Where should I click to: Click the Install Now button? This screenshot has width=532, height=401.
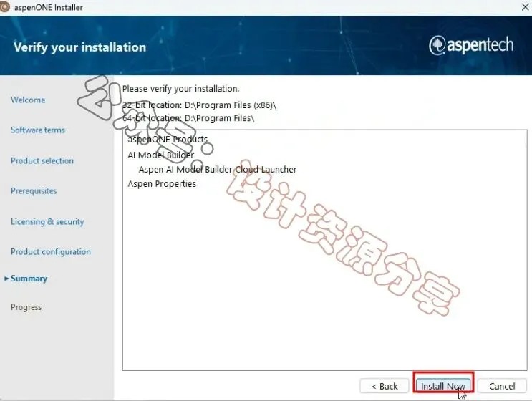click(443, 386)
